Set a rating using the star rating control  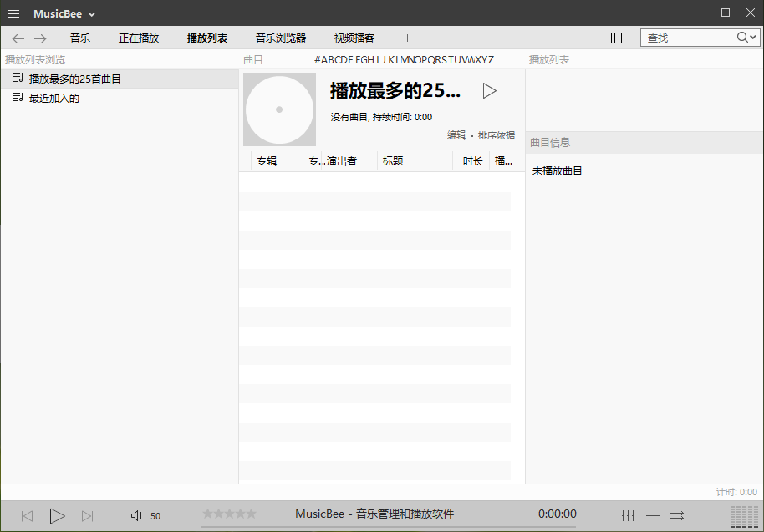[x=230, y=514]
